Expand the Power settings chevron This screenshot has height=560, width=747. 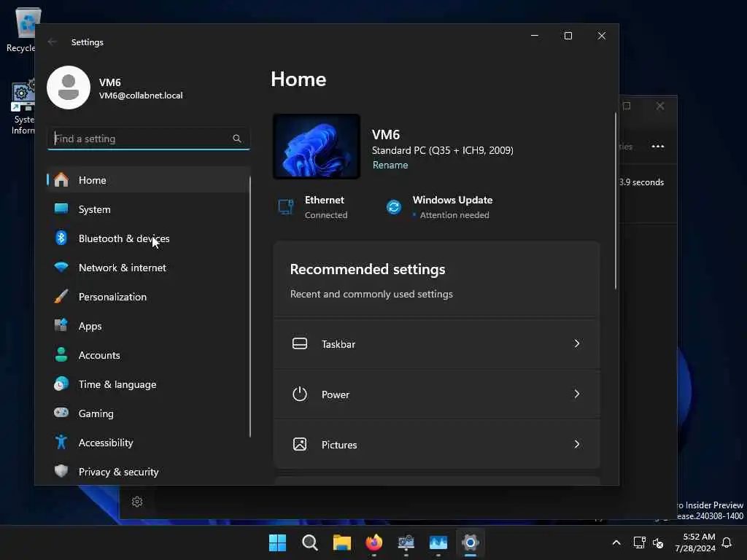point(577,394)
